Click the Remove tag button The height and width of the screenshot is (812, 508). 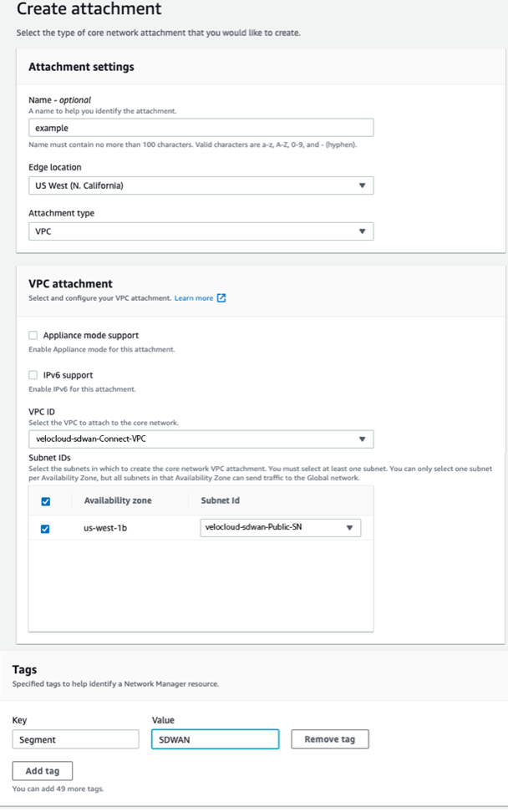329,739
